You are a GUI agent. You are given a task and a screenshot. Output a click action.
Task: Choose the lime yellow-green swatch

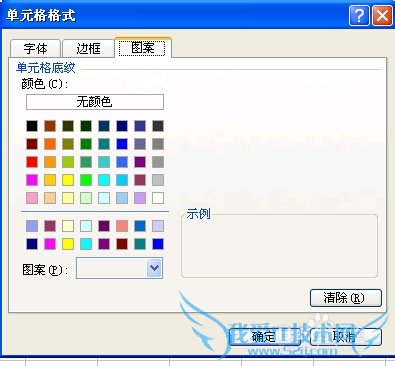point(68,162)
